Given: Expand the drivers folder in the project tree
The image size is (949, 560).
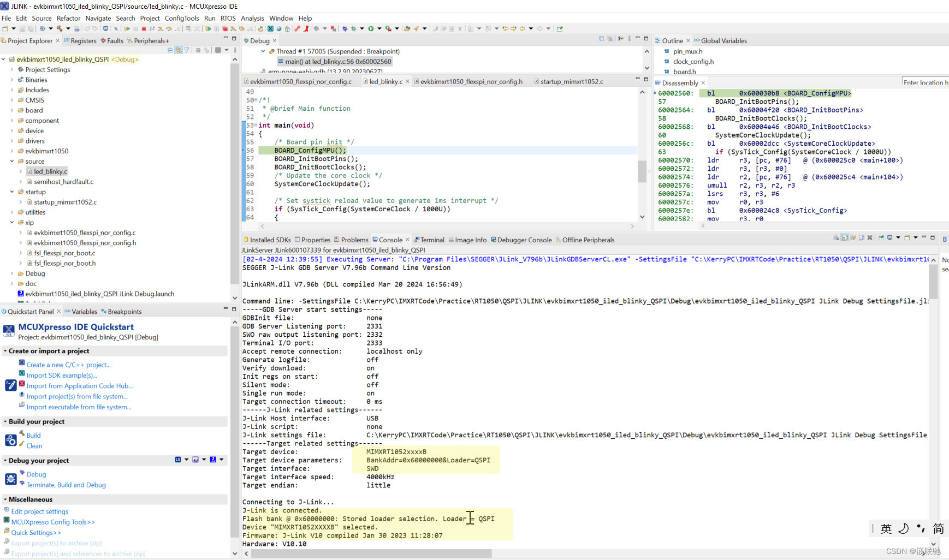Looking at the screenshot, I should click(x=12, y=141).
